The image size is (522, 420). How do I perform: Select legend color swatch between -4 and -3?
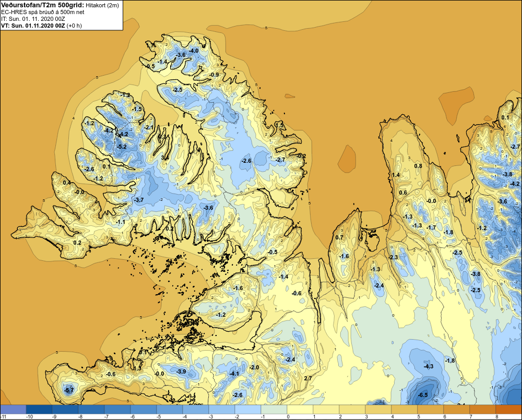[x=196, y=410]
